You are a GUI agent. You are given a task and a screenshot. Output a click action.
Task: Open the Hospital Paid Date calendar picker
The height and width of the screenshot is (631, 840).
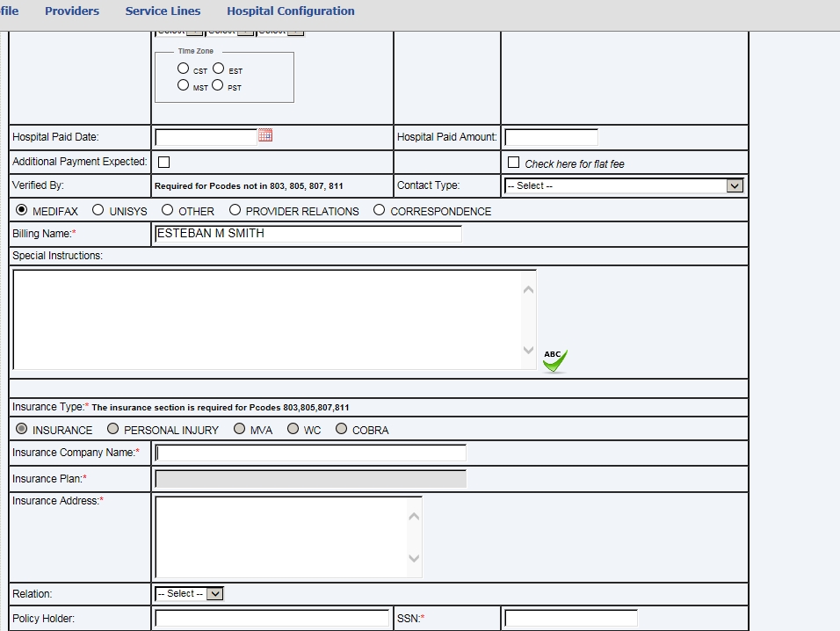(x=265, y=136)
